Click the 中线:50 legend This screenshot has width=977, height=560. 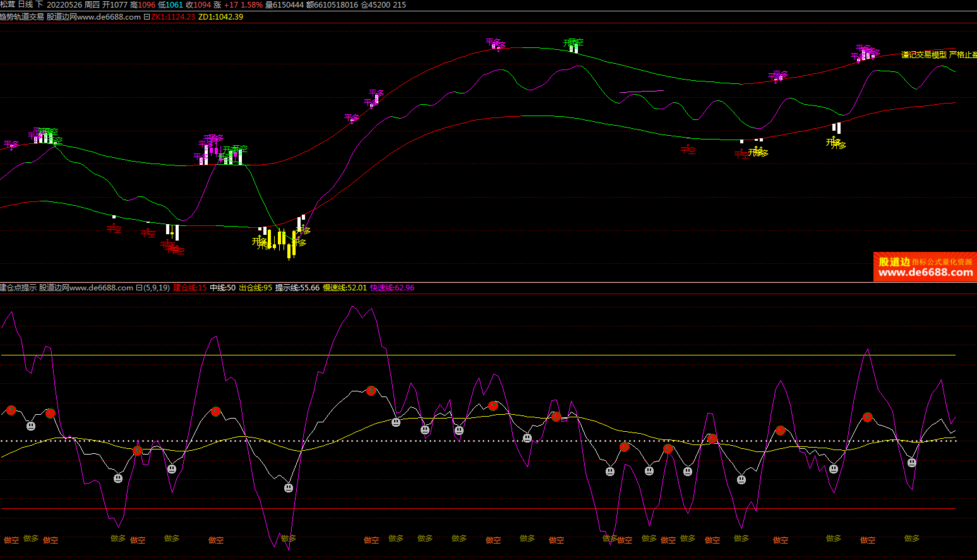[223, 288]
